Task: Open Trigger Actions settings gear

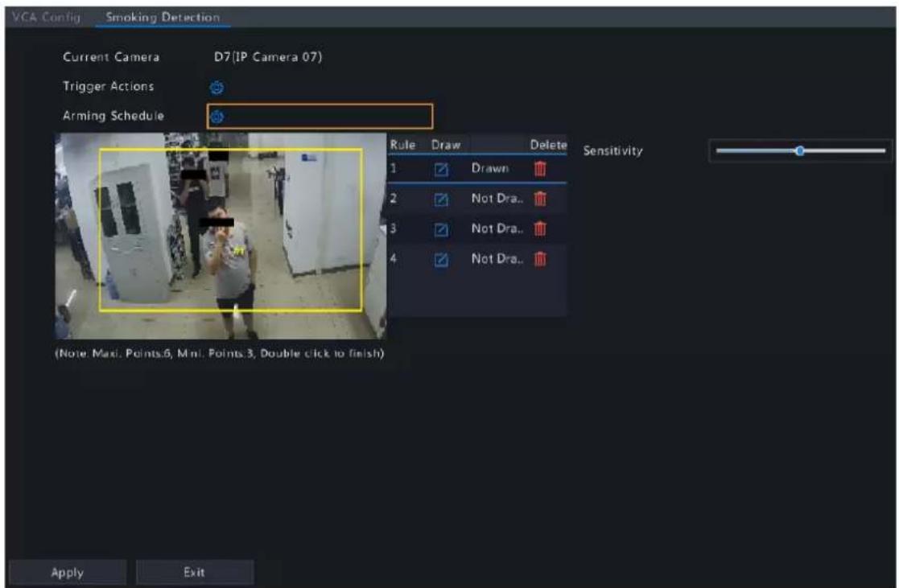Action: (217, 88)
